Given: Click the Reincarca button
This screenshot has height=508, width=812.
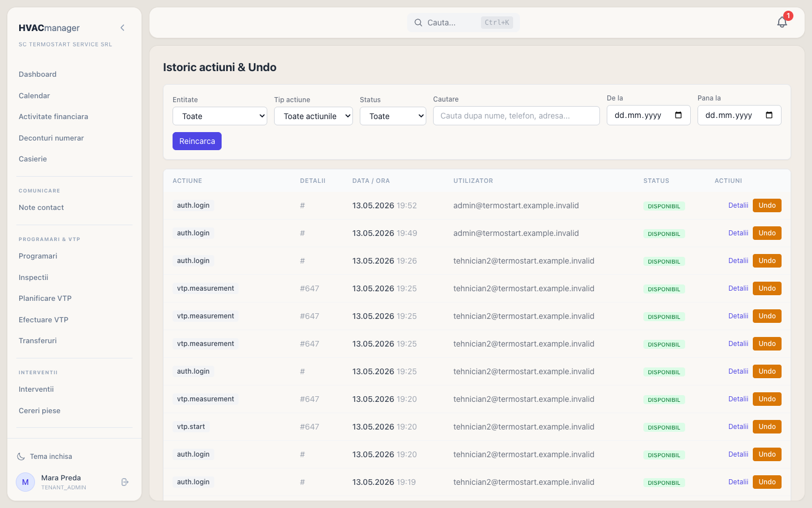Looking at the screenshot, I should 197,141.
